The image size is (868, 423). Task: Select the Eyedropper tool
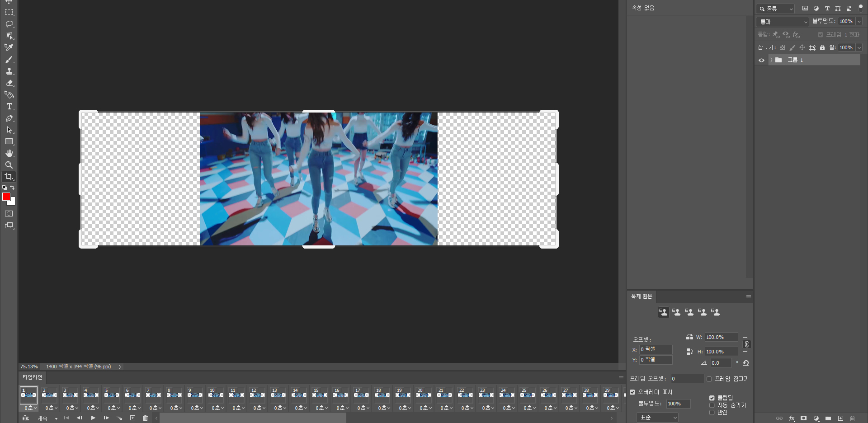point(9,47)
